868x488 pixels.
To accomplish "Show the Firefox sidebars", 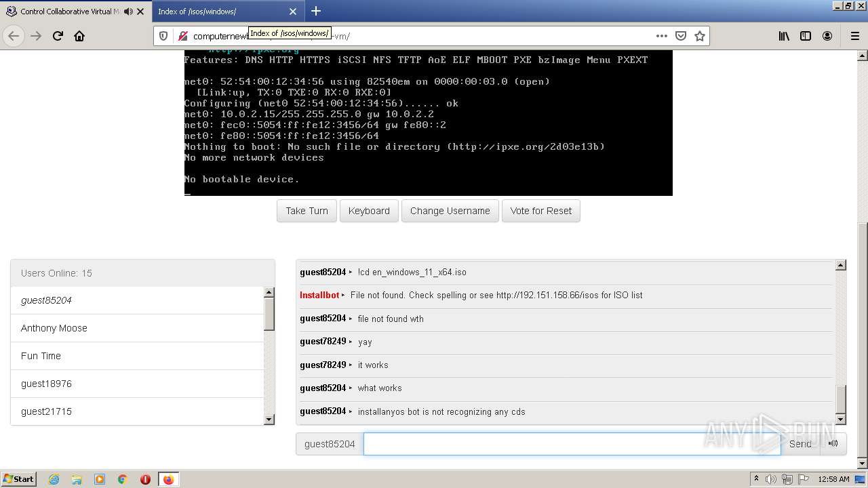I will tap(806, 36).
